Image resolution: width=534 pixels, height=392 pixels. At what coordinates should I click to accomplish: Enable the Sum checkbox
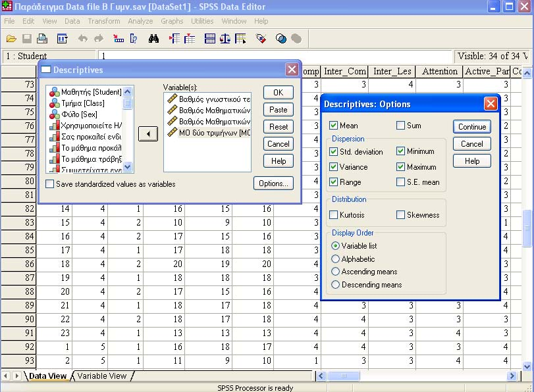(x=400, y=126)
